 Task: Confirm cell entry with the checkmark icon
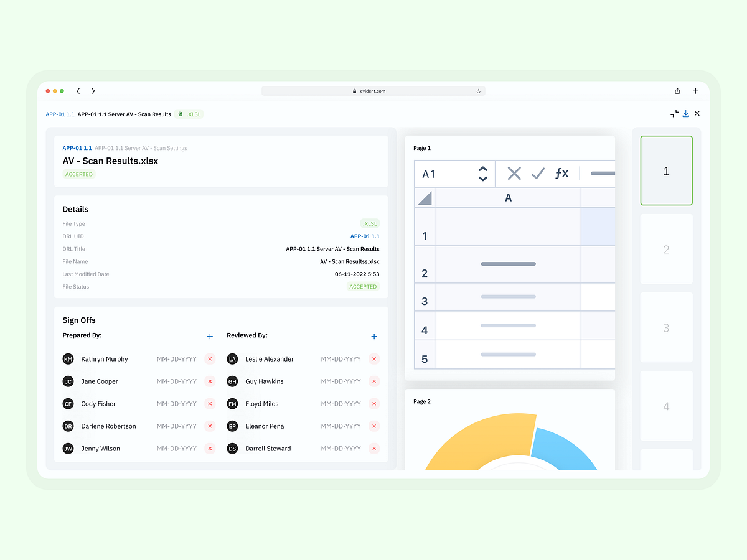click(538, 173)
